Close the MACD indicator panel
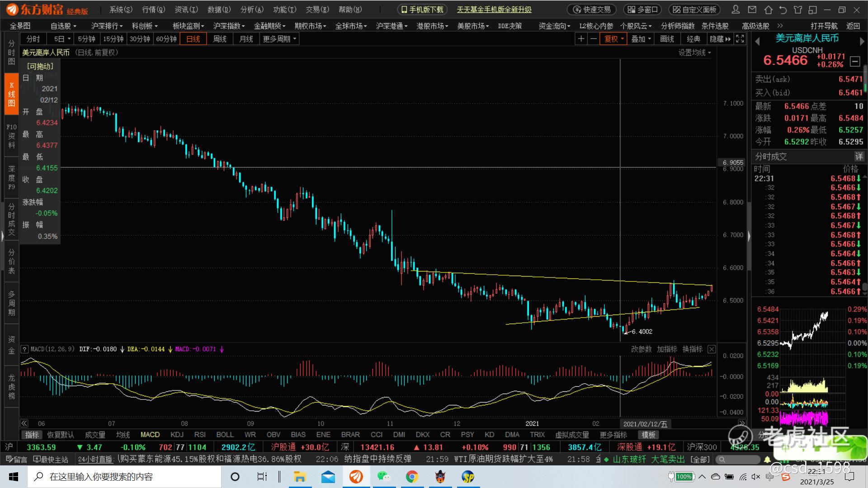The image size is (868, 488). pos(712,349)
